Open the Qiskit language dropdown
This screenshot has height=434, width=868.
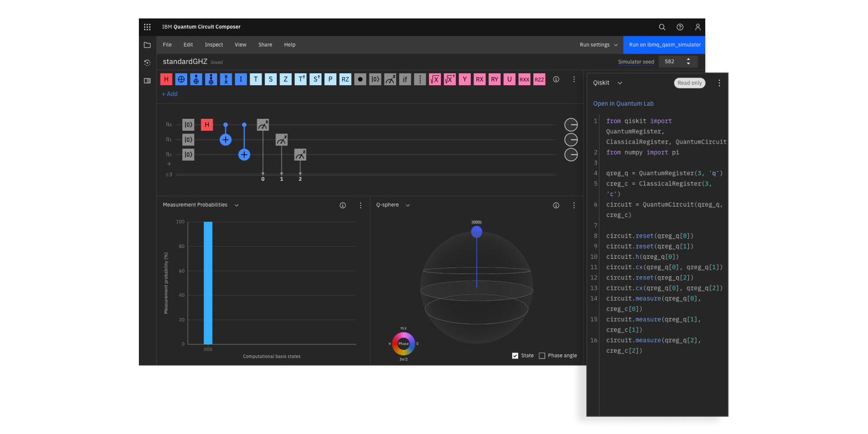[620, 83]
